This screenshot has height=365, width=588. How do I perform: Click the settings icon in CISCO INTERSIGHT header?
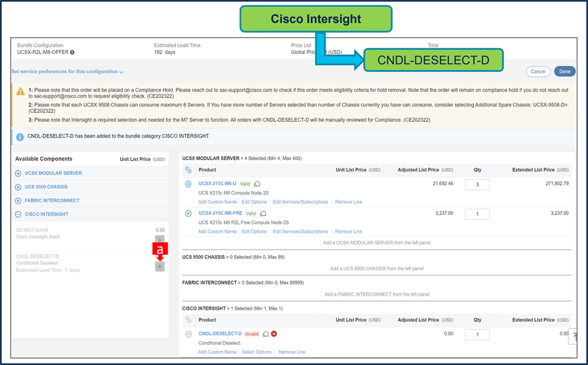(x=188, y=320)
